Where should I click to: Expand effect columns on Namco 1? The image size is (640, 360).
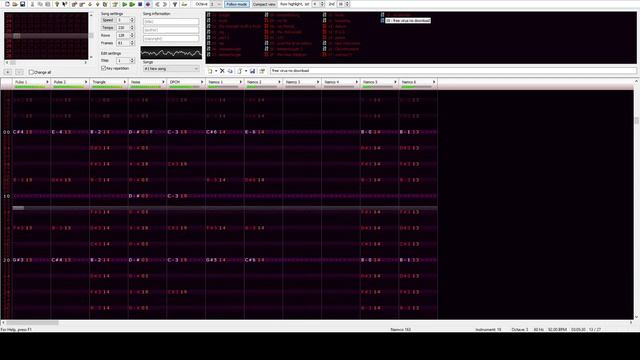(241, 82)
